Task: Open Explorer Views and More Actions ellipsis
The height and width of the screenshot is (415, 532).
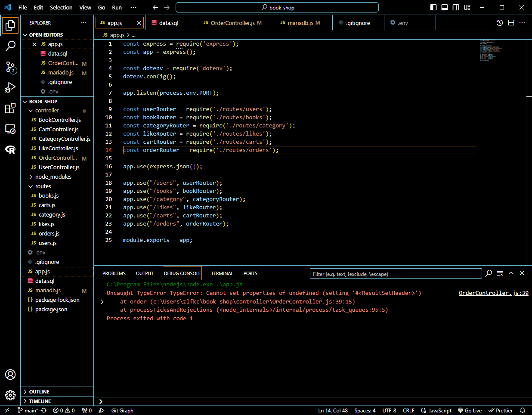Action: tap(84, 23)
